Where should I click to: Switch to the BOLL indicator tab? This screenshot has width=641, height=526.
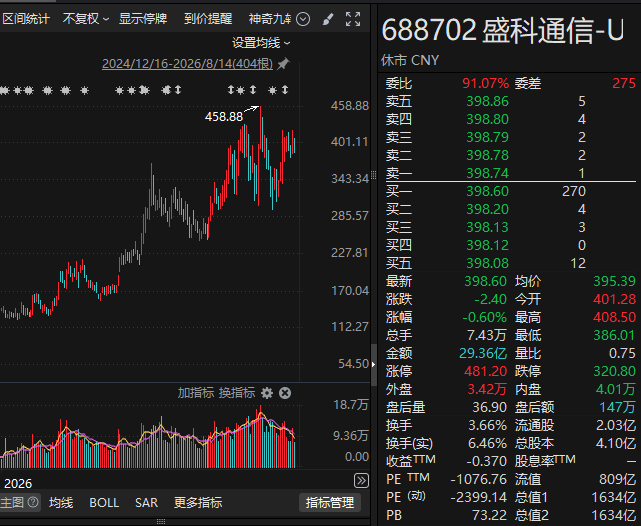point(104,502)
